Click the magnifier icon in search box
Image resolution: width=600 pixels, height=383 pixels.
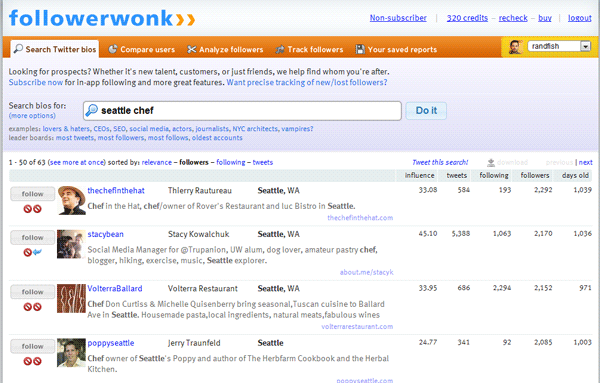click(x=92, y=110)
